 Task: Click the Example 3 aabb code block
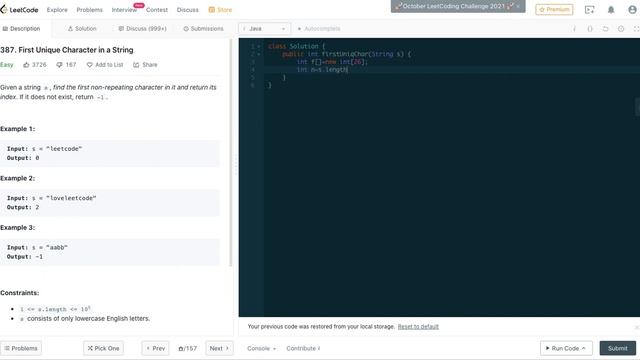tap(109, 252)
